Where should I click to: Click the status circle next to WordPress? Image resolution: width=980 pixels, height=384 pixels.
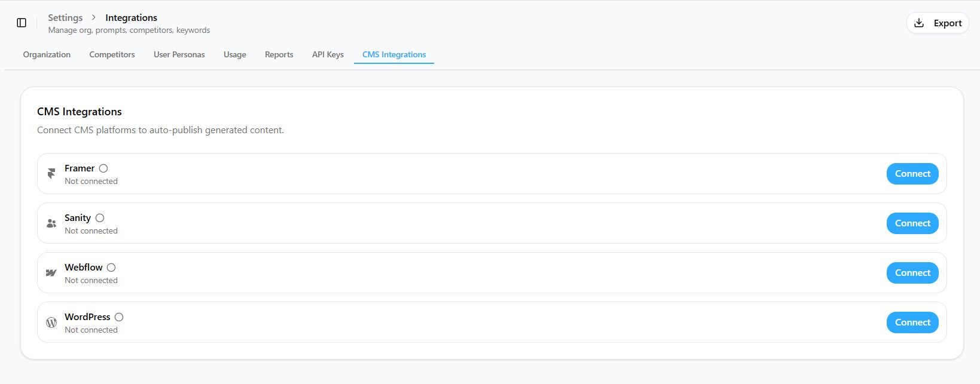point(119,317)
